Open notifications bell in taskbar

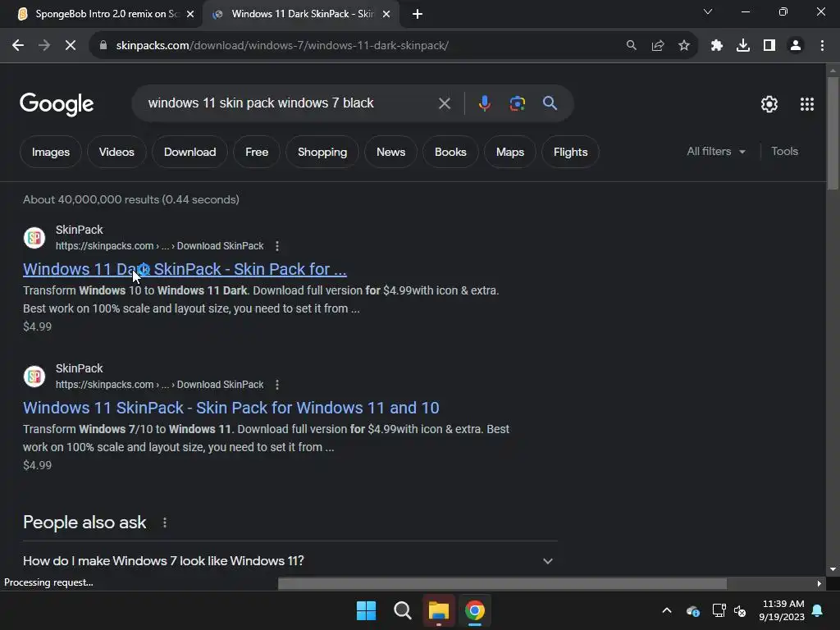(x=818, y=610)
